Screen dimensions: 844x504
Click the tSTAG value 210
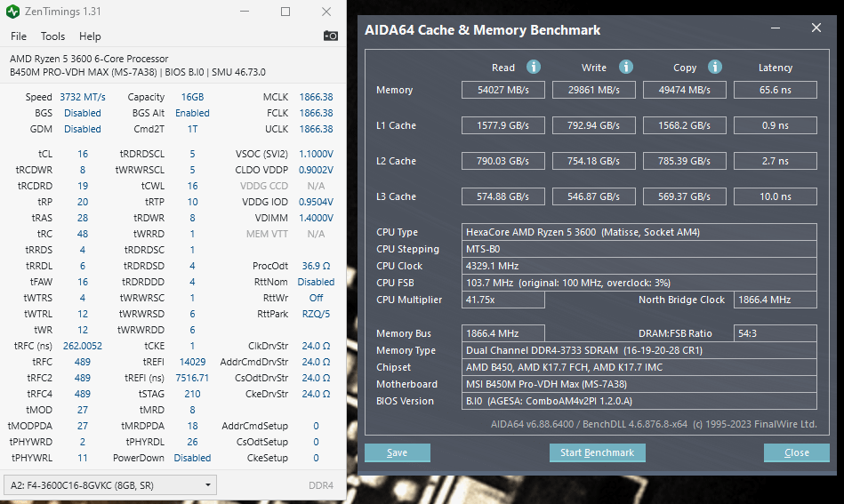click(192, 394)
